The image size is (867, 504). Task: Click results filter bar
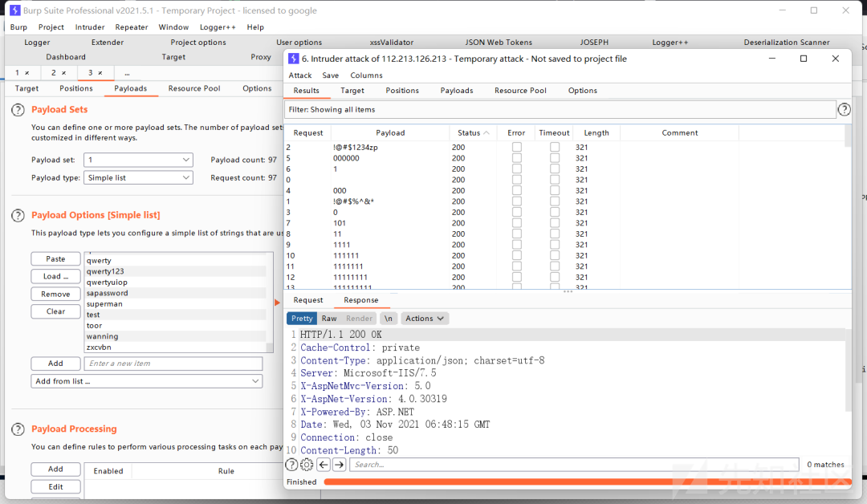point(560,109)
